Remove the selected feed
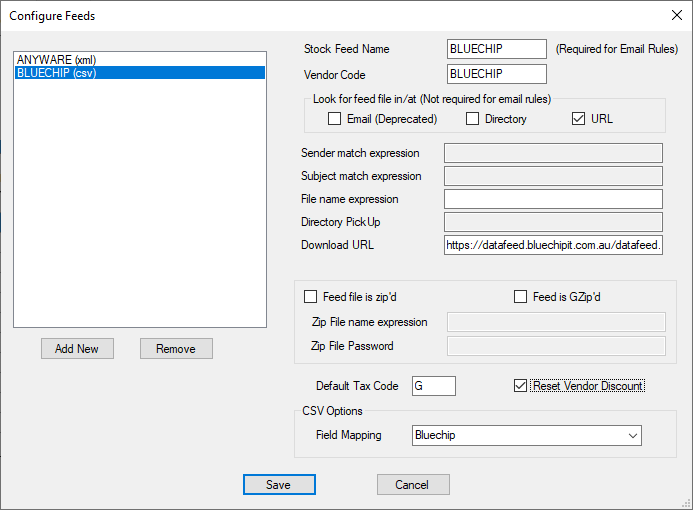693x510 pixels. [176, 348]
